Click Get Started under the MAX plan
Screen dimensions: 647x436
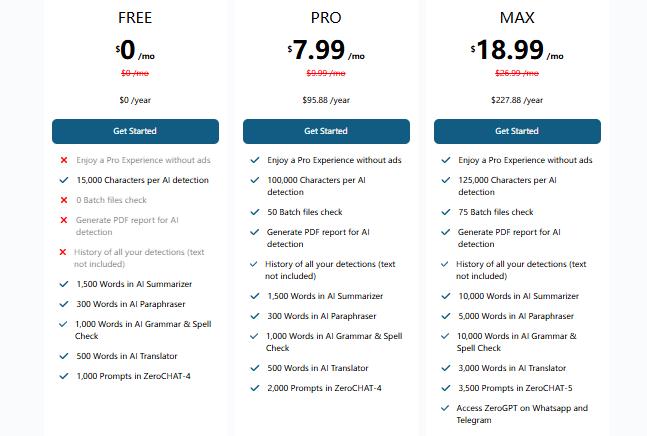[517, 131]
